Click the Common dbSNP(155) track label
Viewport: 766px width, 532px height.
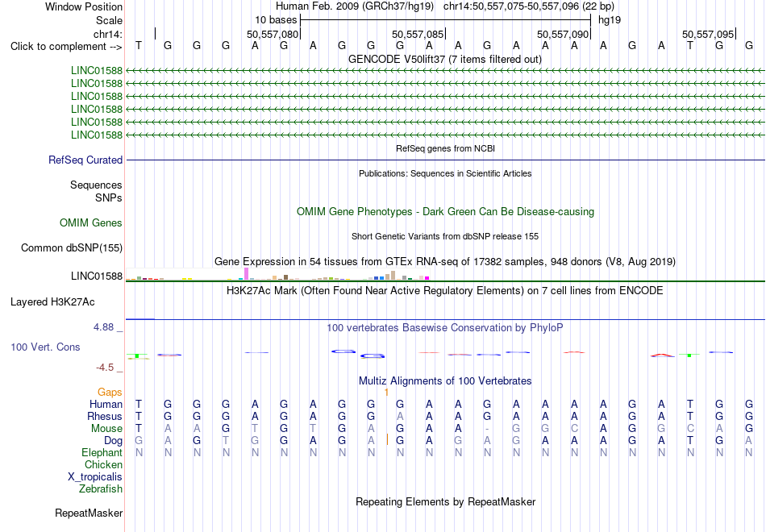coord(72,248)
